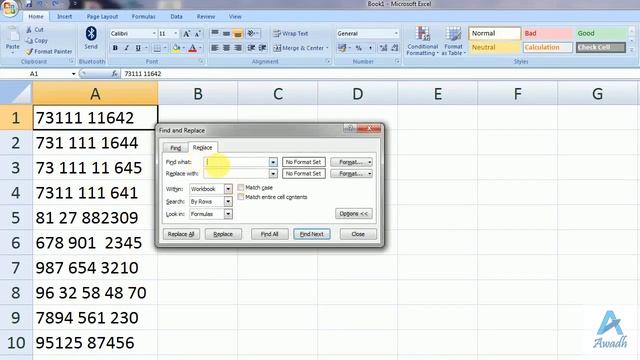640x360 pixels.
Task: Click the Format Painter brush
Action: [x=29, y=52]
